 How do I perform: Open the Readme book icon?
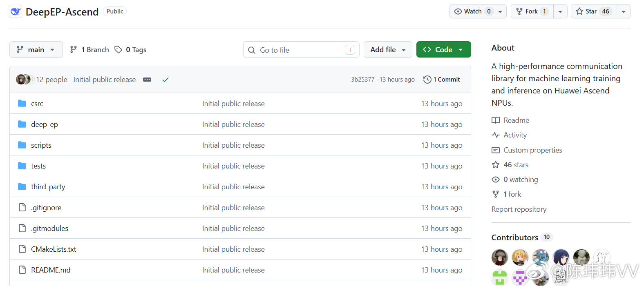[x=496, y=120]
